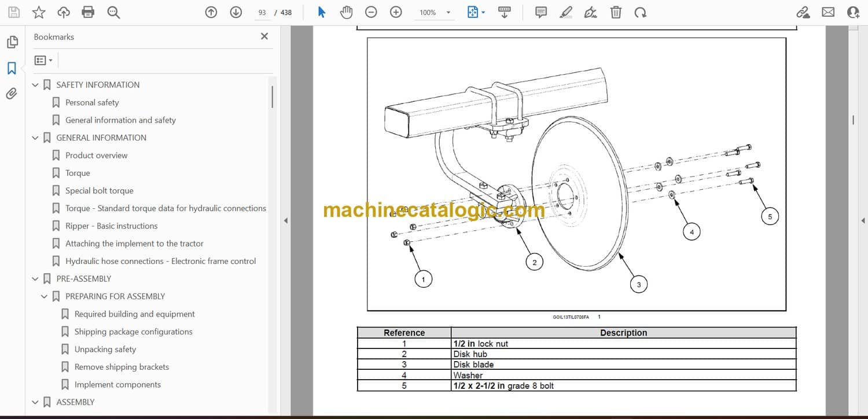Viewport: 868px width, 419px height.
Task: Open the Attachments paperclip panel
Action: [12, 94]
